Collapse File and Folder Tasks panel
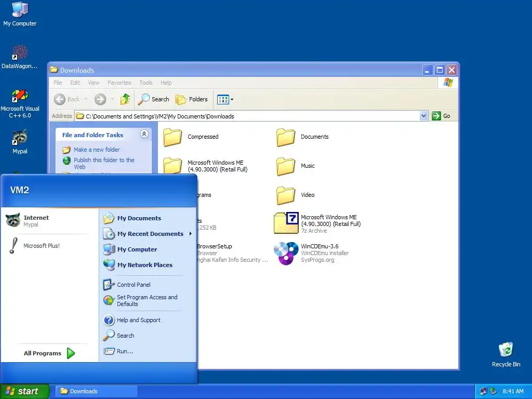Screen dimensions: 532x399 (144, 134)
